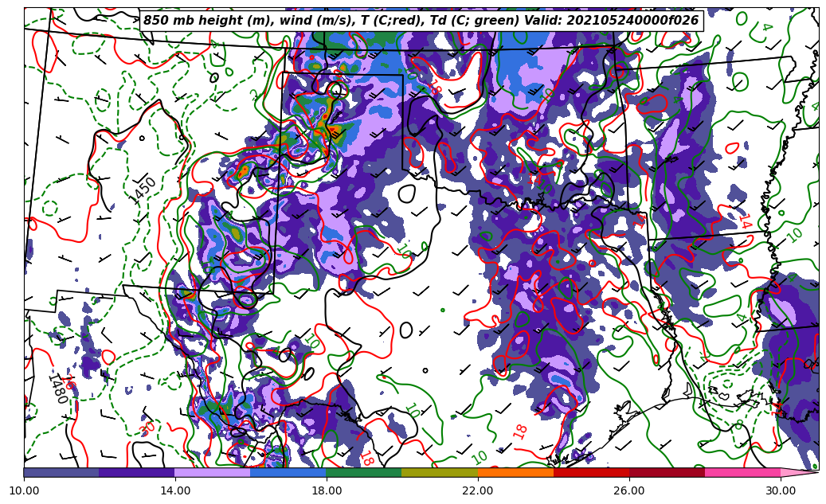Screen dimensions: 826x504
Task: Click the 10.00 colorbar tick label
Action: click(24, 490)
